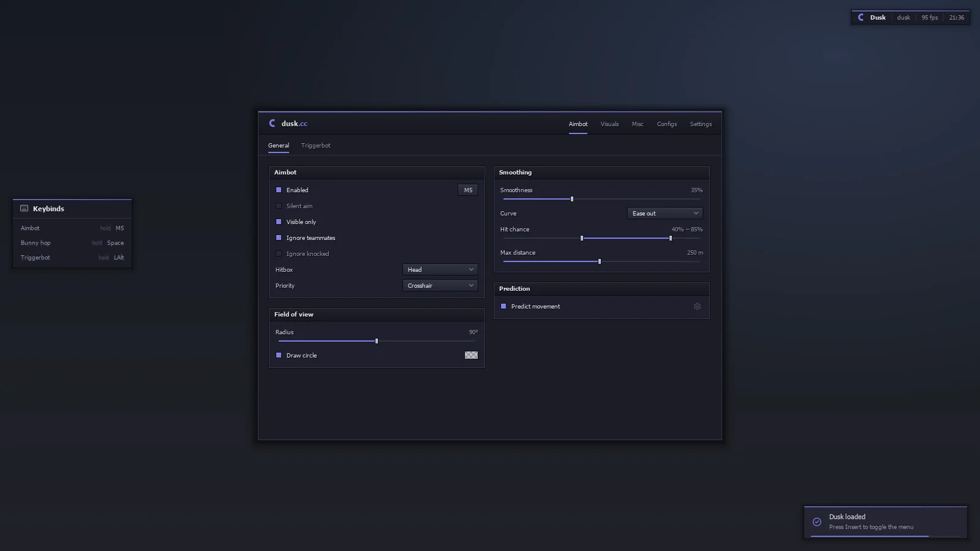
Task: Open the Priority dropdown showing Crosshair
Action: coord(440,286)
